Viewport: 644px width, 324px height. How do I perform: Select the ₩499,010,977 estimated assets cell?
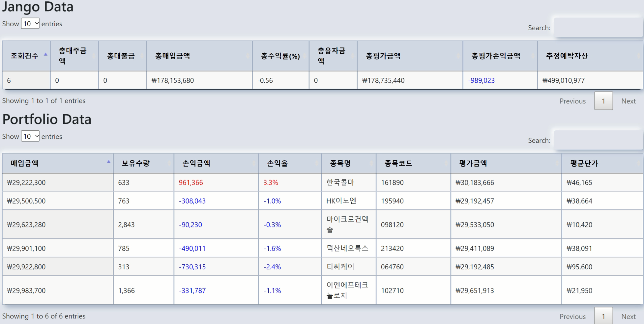590,80
